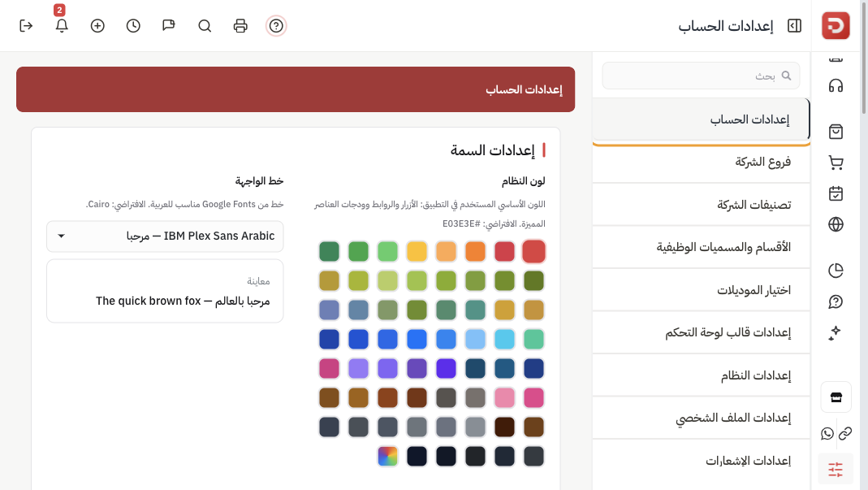The width and height of the screenshot is (868, 490).
Task: Click the red app logo
Action: [x=836, y=25]
